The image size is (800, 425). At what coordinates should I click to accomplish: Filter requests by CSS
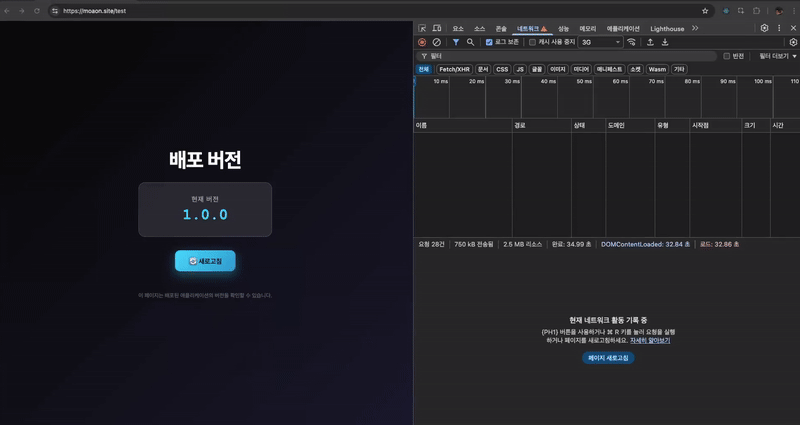point(502,69)
